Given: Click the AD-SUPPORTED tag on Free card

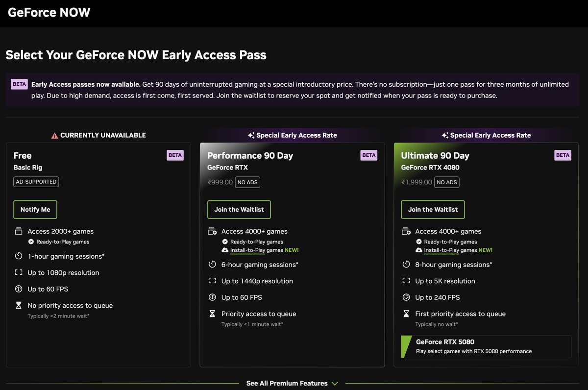Looking at the screenshot, I should point(36,182).
